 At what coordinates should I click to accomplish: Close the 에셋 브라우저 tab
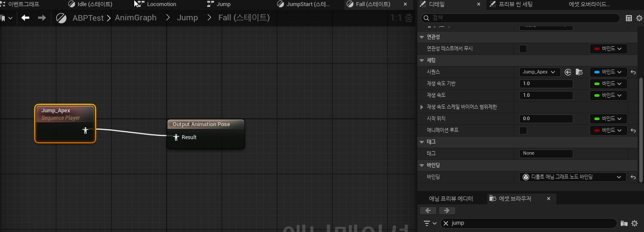tap(549, 199)
